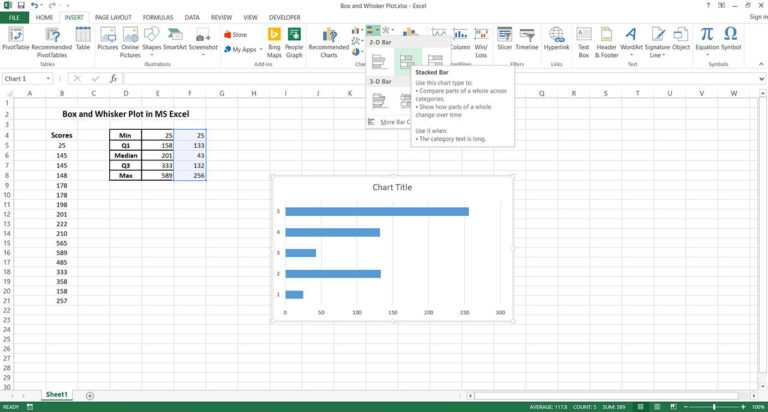Screen dimensions: 768x412
Task: Select the Median label cell
Action: pyautogui.click(x=126, y=155)
